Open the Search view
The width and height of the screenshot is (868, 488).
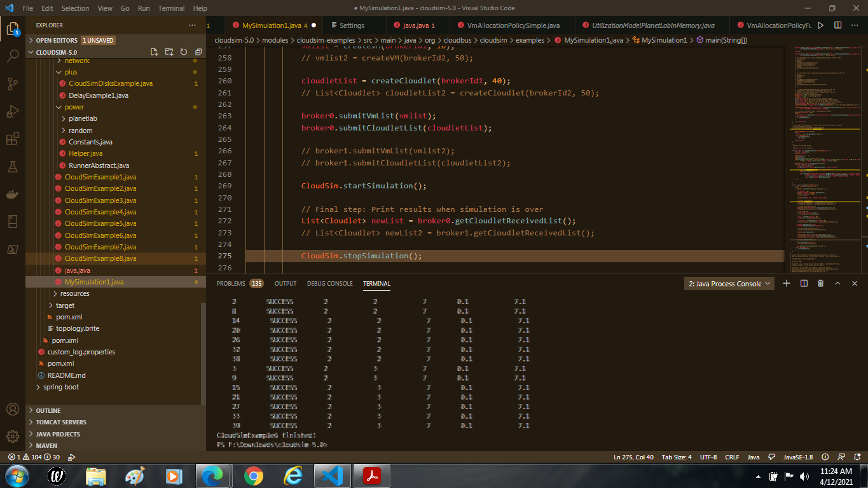[x=13, y=55]
